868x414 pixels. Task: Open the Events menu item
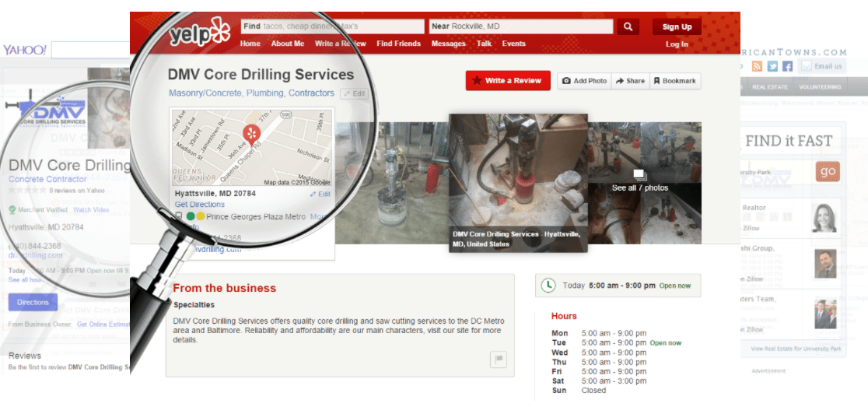click(513, 44)
